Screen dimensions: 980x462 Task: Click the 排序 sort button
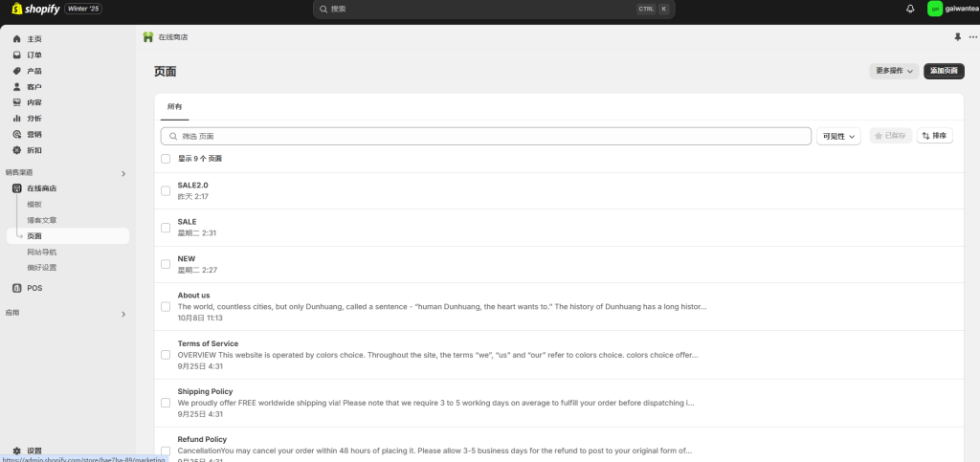(934, 136)
